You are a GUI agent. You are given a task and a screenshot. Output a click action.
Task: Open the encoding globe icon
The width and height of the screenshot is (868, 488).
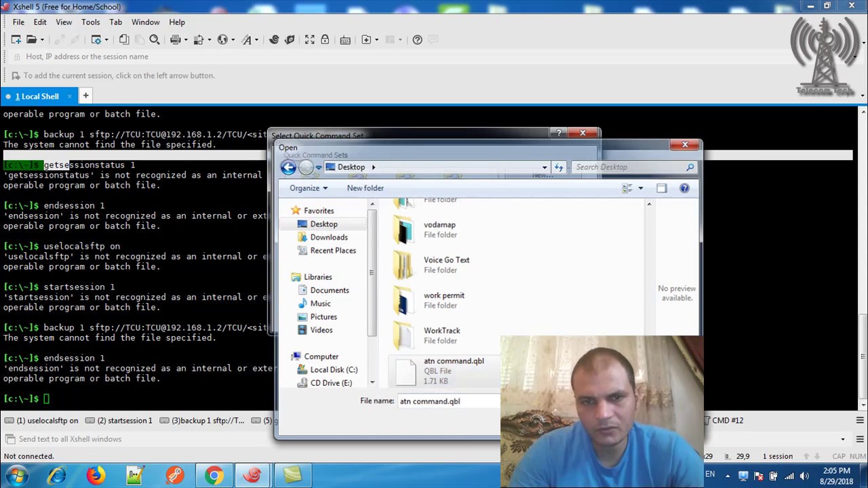pos(222,39)
